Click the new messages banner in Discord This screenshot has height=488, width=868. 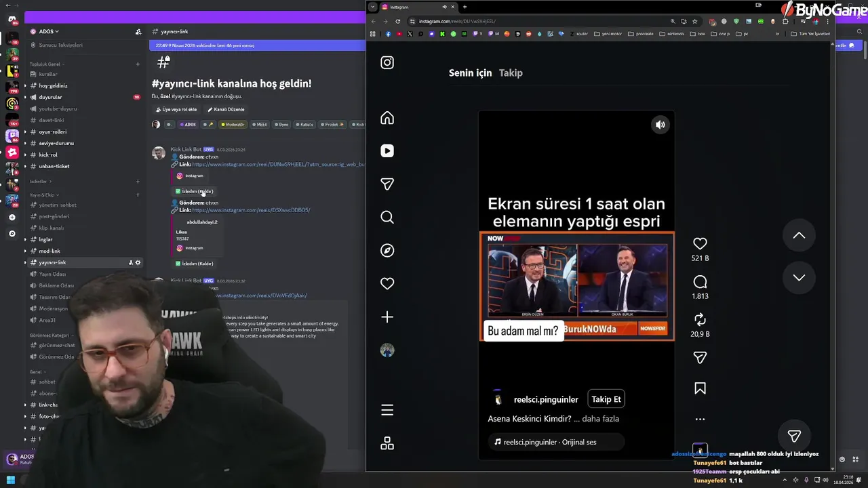pos(258,45)
